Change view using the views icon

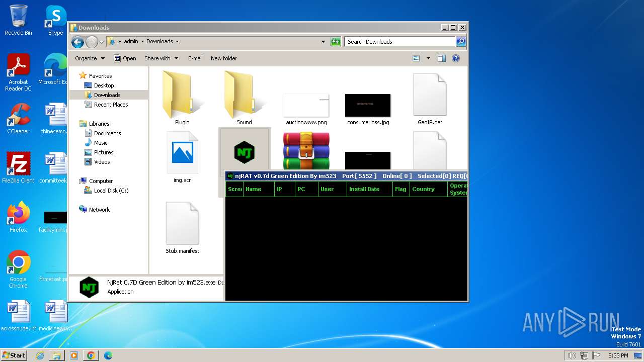pyautogui.click(x=416, y=58)
